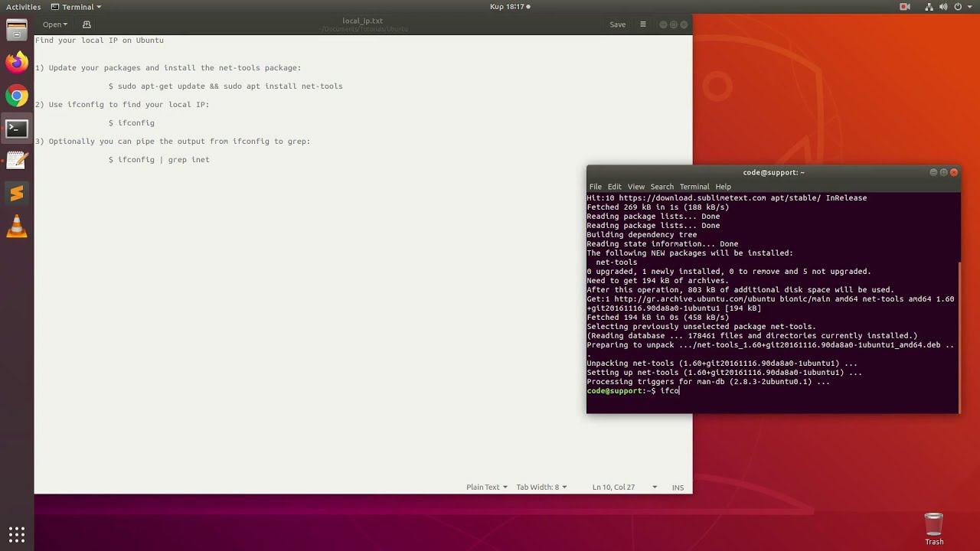Click the 'ifconfig | grep inet' line
Screen dimensions: 980x551
[159, 160]
